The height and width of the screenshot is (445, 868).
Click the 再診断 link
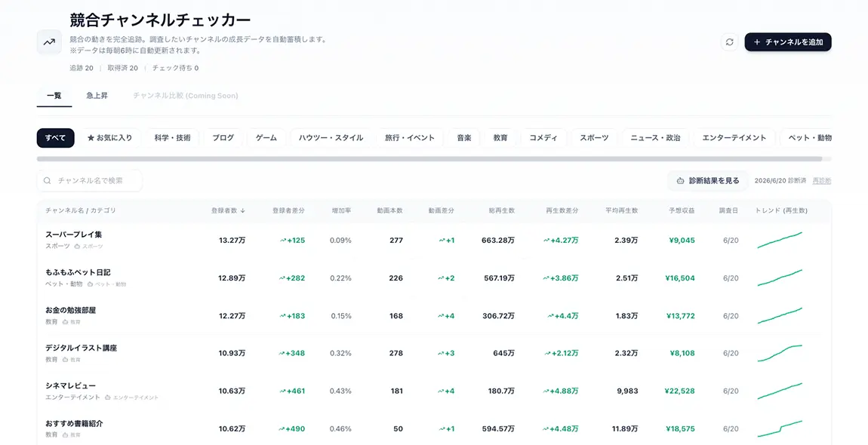(x=821, y=181)
